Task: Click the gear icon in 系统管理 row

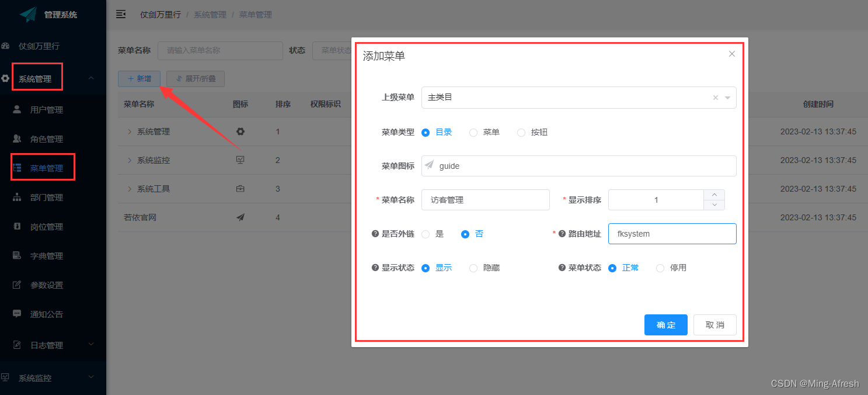Action: point(240,131)
